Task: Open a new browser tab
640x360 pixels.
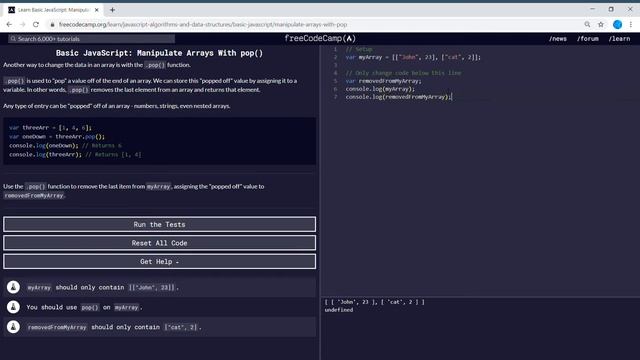Action: (x=112, y=10)
